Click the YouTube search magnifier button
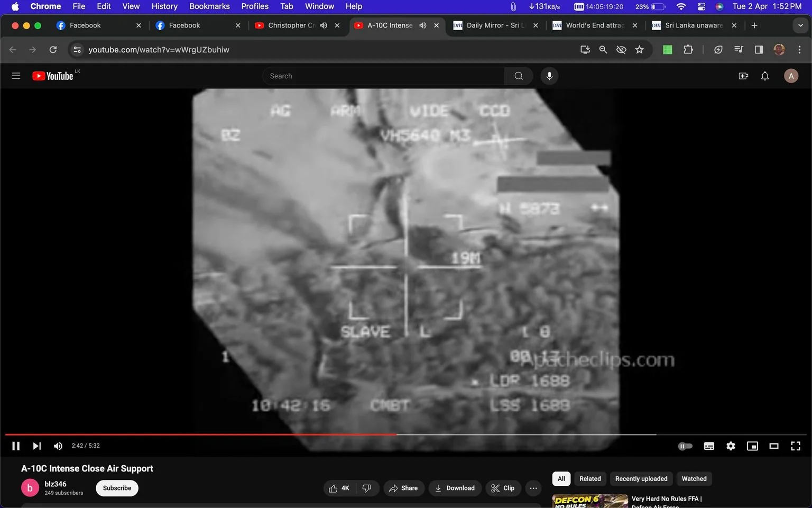Viewport: 812px width, 508px height. tap(519, 76)
